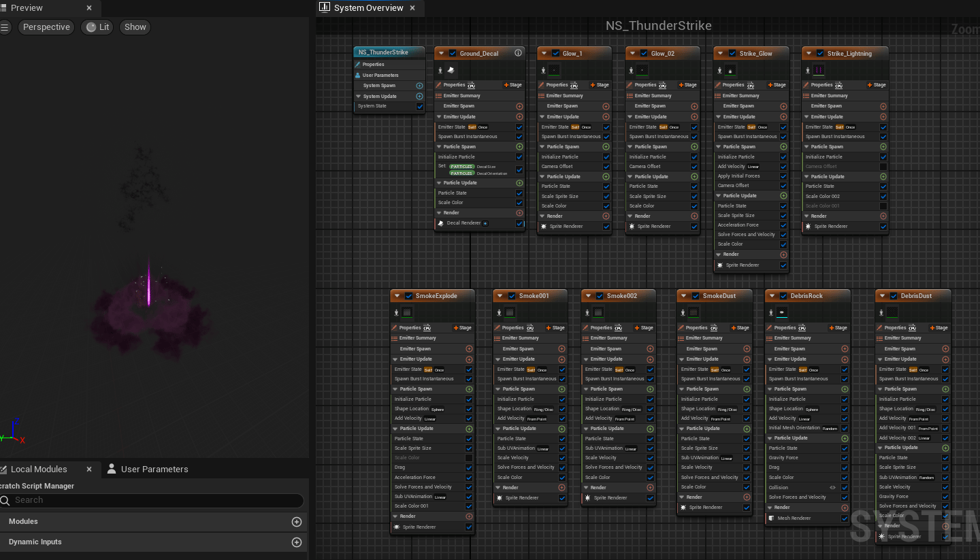The image size is (980, 560).
Task: Click the Decal Renderer icon in Ground_Decal
Action: click(x=440, y=223)
